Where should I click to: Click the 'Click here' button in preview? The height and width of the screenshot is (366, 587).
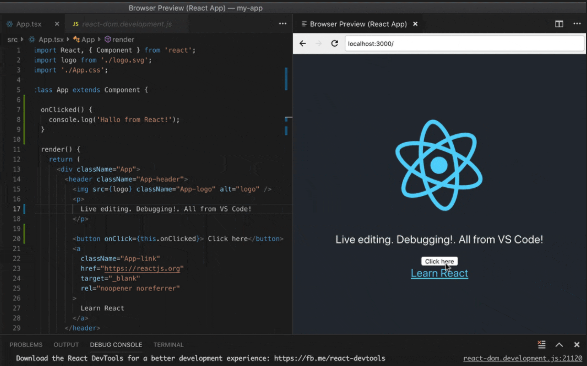click(x=440, y=261)
